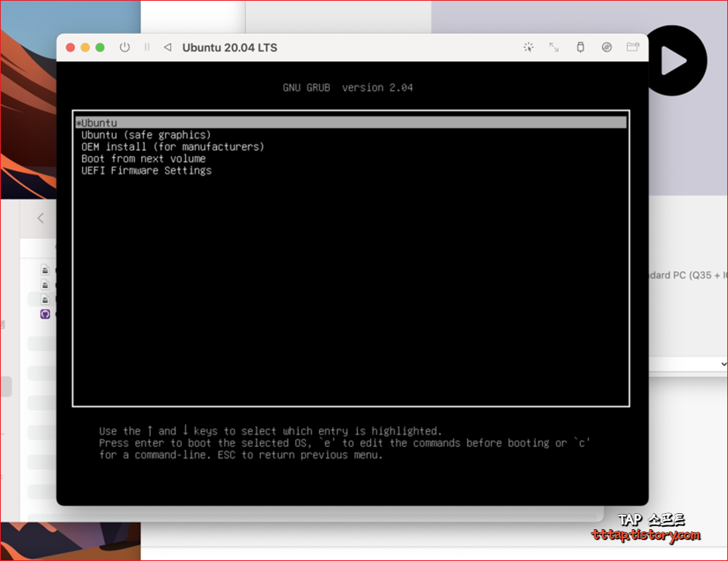Open shared folder icon in VM toolbar

click(632, 47)
